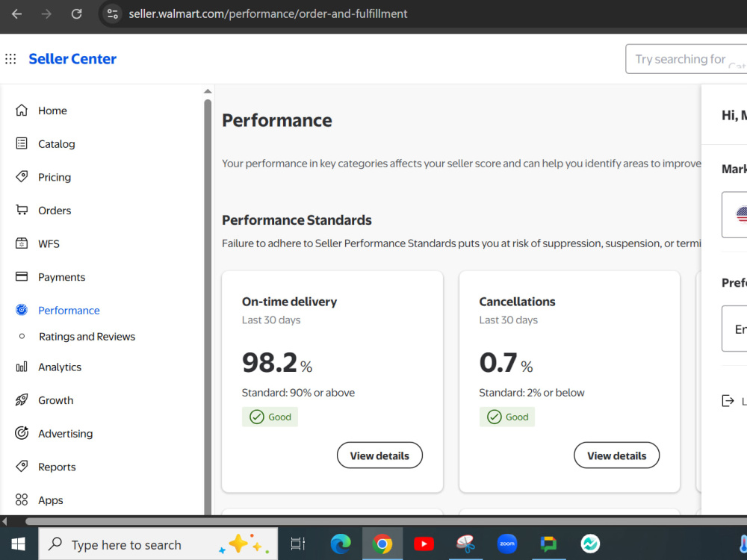Click the sidebar vertical scrollbar
747x560 pixels.
[208, 307]
